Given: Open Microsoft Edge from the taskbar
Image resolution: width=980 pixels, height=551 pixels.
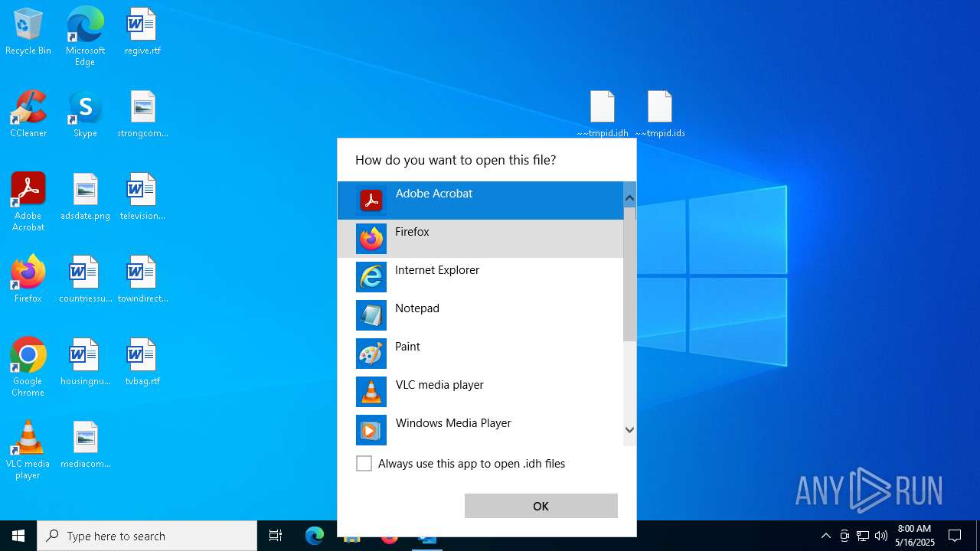Looking at the screenshot, I should (315, 536).
